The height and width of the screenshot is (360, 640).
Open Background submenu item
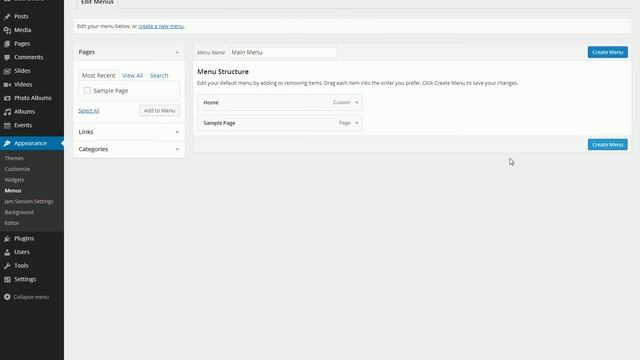point(19,212)
